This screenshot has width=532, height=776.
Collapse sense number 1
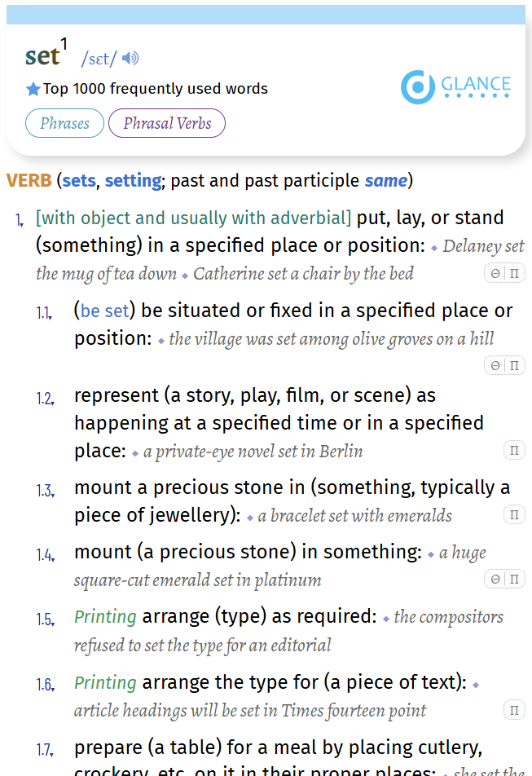[20, 219]
